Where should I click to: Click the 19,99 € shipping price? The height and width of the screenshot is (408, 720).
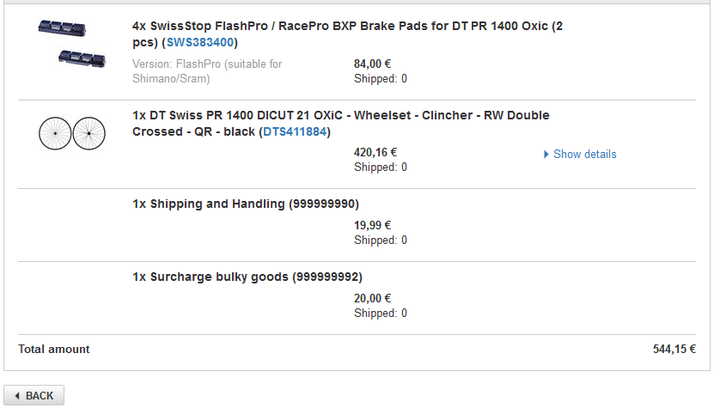tap(372, 225)
